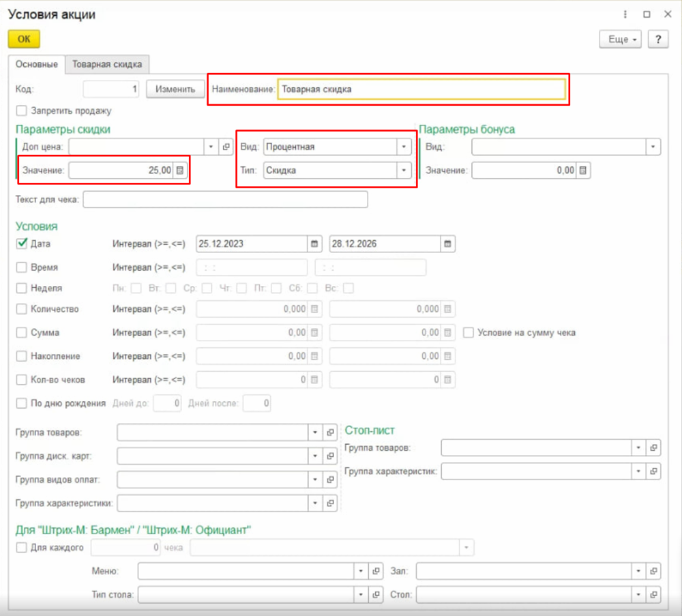682x616 pixels.
Task: Enable the По дню рождения checkbox
Action: click(21, 403)
